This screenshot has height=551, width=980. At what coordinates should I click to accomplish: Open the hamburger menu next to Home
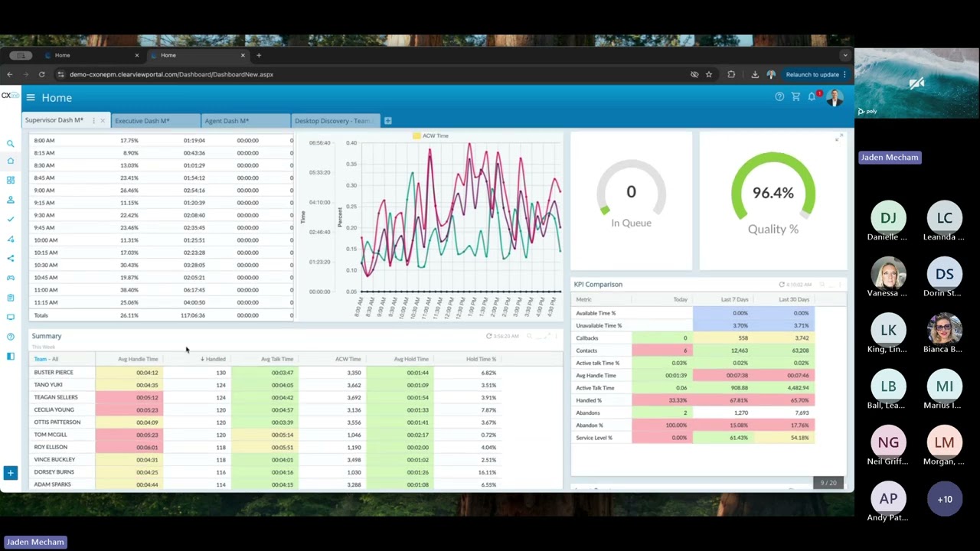pos(31,97)
